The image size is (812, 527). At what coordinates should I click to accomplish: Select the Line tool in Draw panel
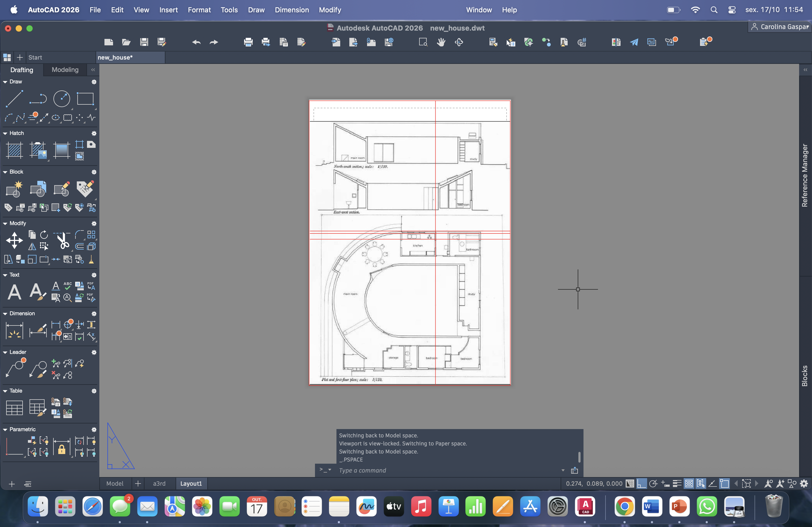(x=14, y=98)
